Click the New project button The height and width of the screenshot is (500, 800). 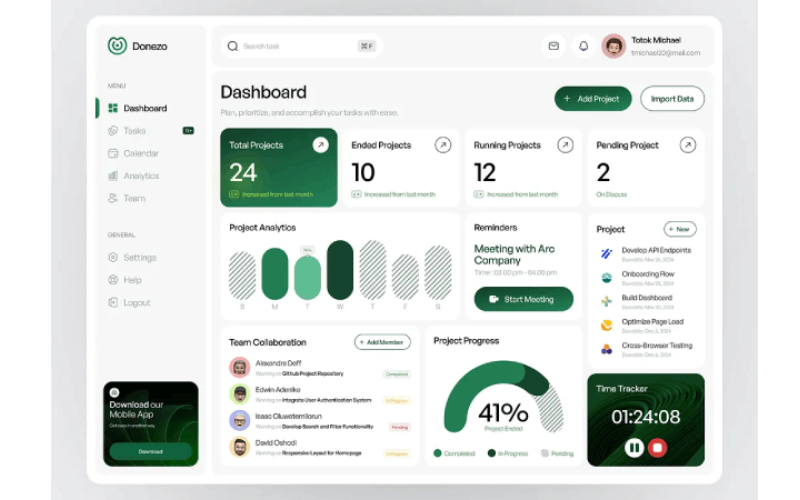click(680, 229)
